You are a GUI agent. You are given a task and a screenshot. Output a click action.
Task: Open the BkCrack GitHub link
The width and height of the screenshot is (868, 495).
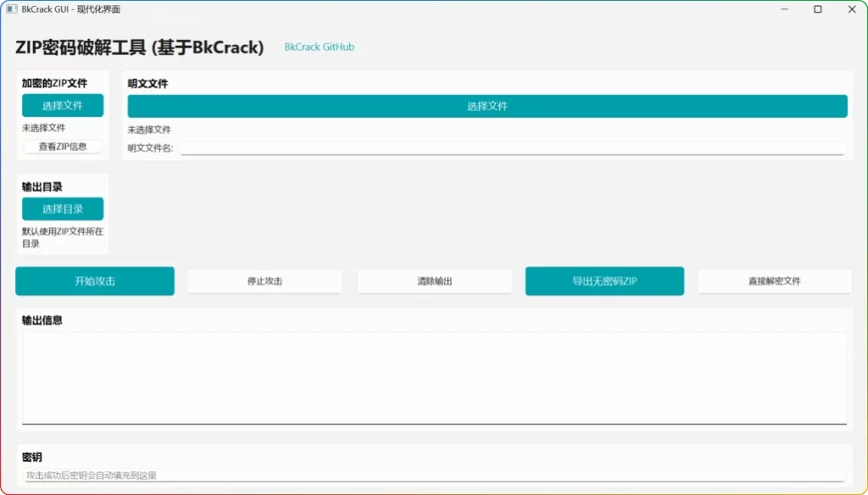pos(320,47)
